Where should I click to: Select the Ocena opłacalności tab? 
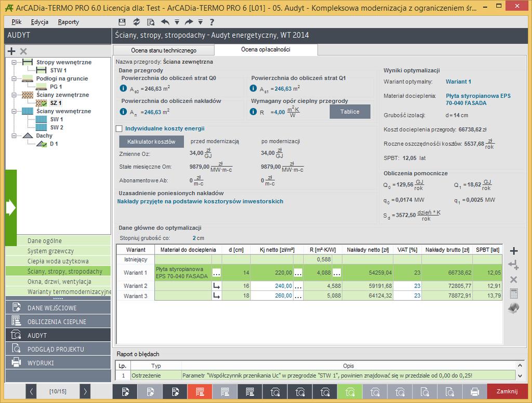click(265, 49)
